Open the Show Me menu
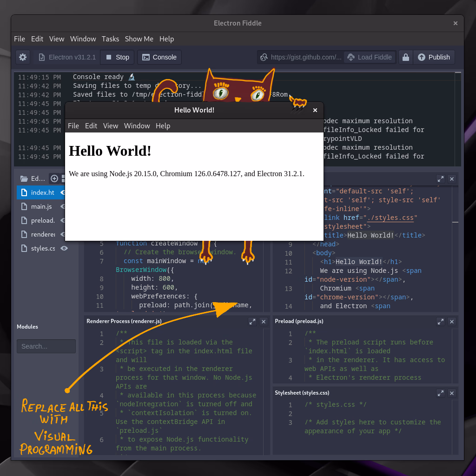The height and width of the screenshot is (476, 476). pyautogui.click(x=139, y=39)
